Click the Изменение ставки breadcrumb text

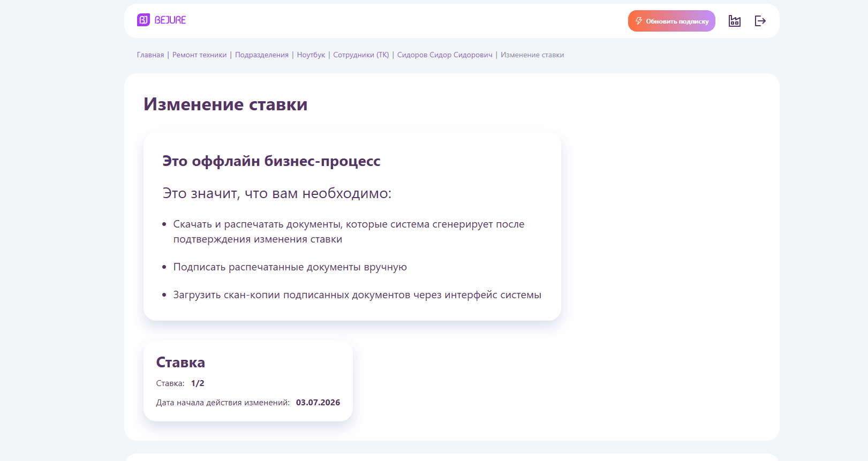coord(532,55)
